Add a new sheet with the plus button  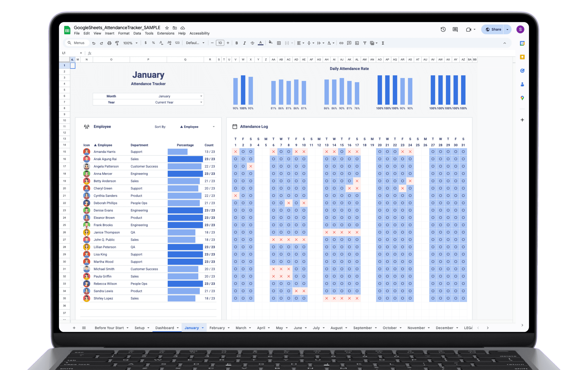(74, 328)
